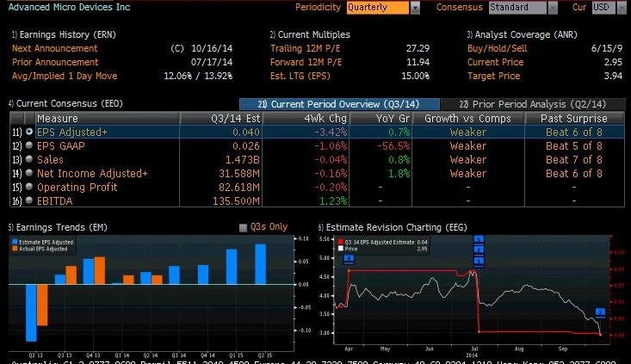Click the EBITDA 4Wk Chg value 1.23%
The image size is (631, 364).
[332, 201]
